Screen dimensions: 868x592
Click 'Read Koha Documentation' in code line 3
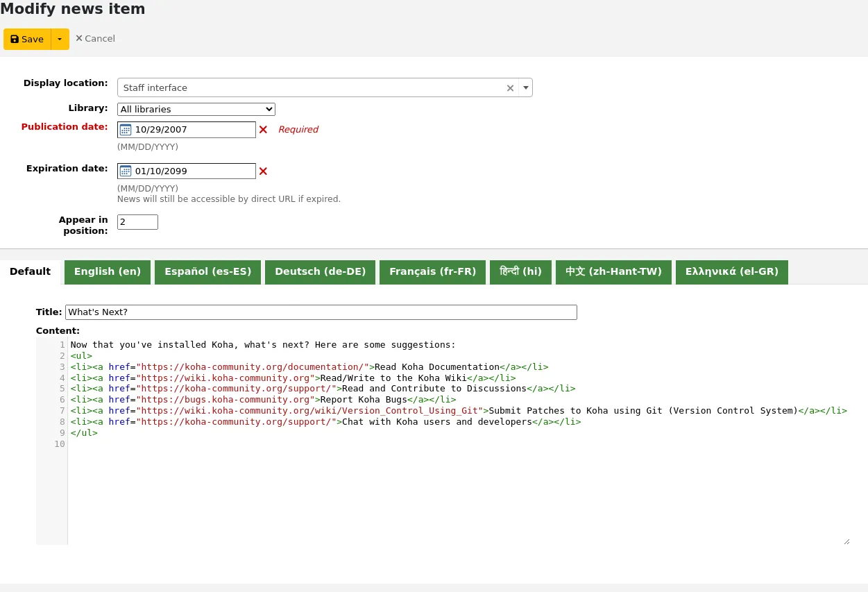437,367
